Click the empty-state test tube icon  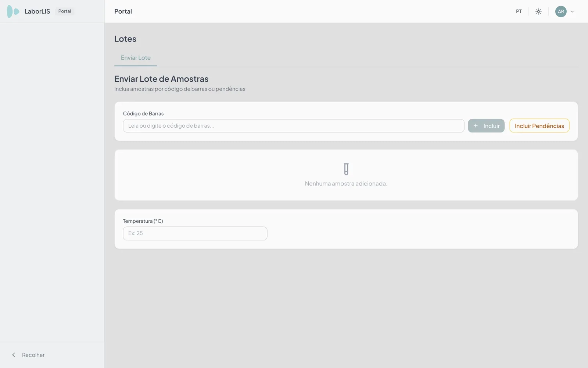[346, 169]
